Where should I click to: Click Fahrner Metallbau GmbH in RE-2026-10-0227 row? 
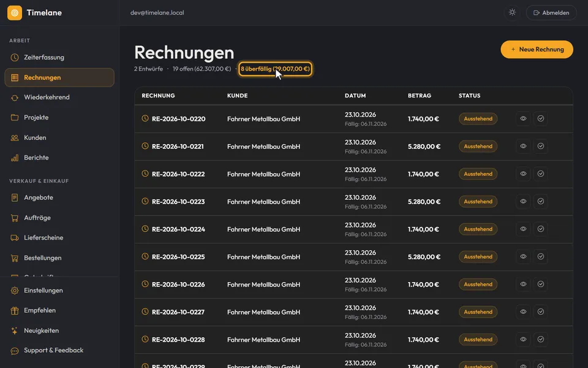263,312
